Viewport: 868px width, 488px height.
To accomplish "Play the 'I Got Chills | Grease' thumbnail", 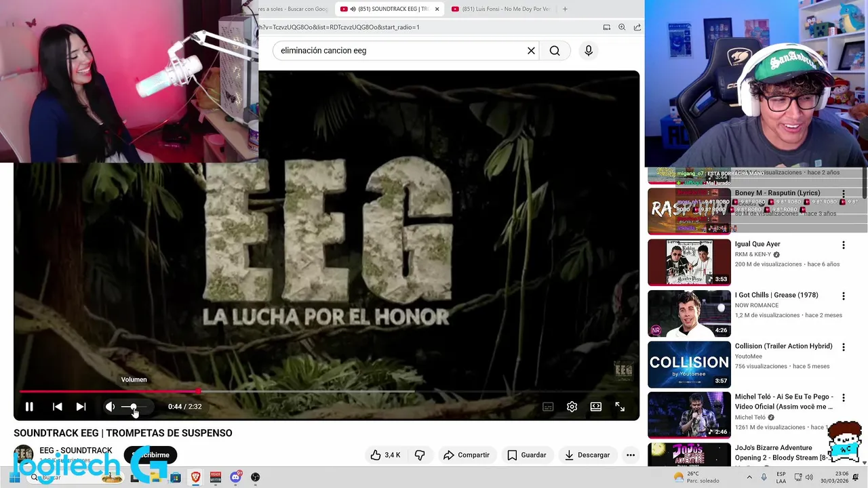I will 689,313.
